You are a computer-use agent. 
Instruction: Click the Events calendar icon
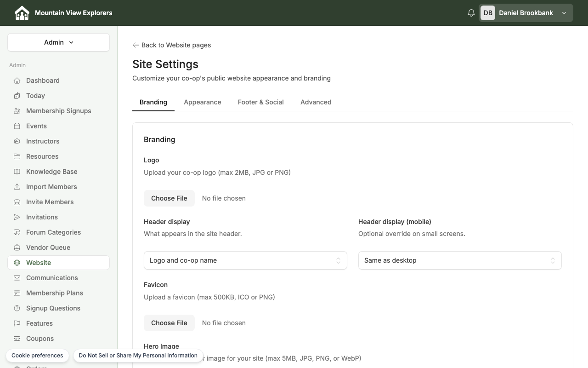coord(17,126)
